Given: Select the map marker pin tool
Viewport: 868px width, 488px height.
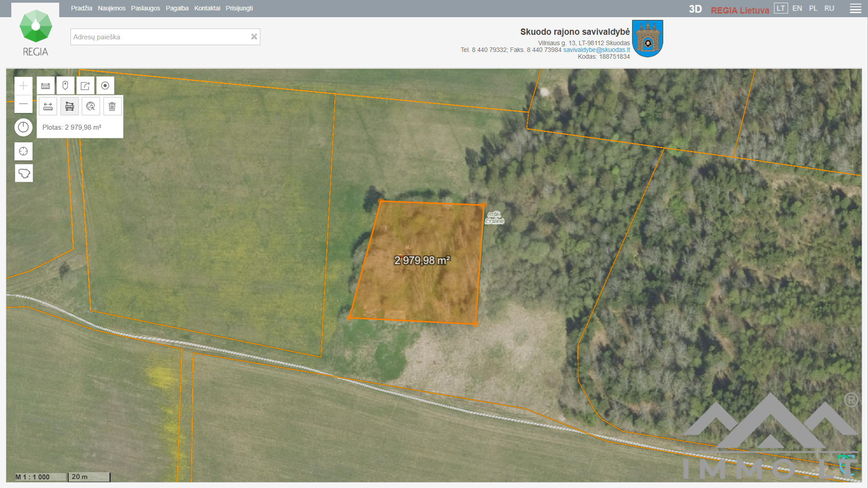Looking at the screenshot, I should (x=66, y=85).
